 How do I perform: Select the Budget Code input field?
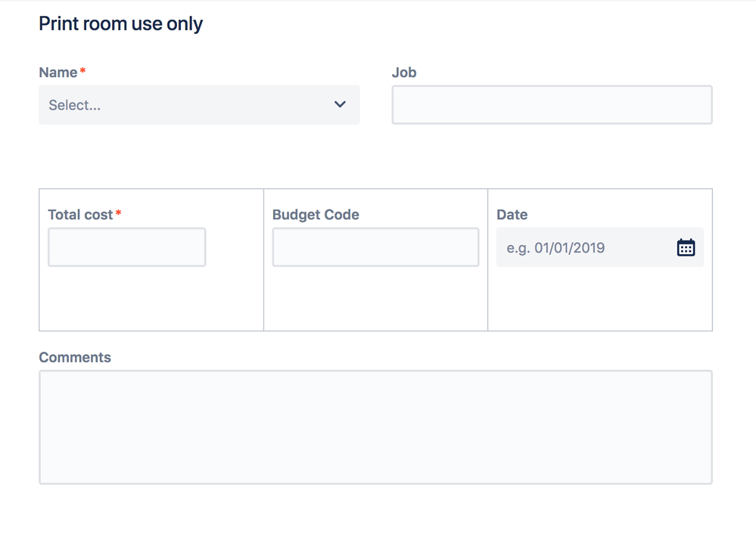(375, 247)
